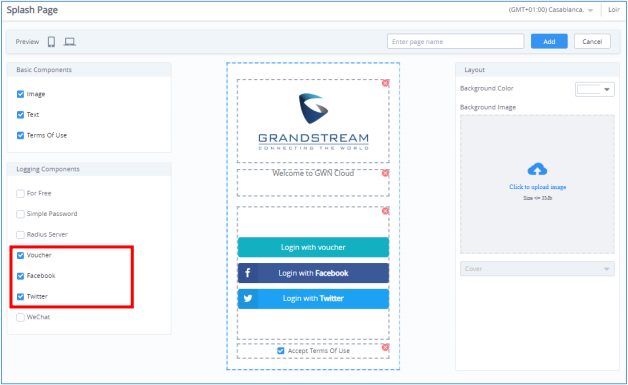Uncheck the Voucher logging component

pos(20,255)
